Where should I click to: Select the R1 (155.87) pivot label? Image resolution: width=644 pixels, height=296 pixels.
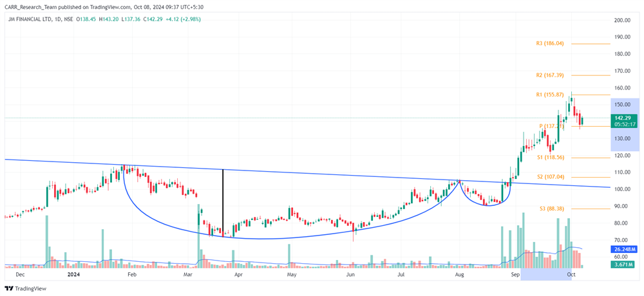point(550,95)
